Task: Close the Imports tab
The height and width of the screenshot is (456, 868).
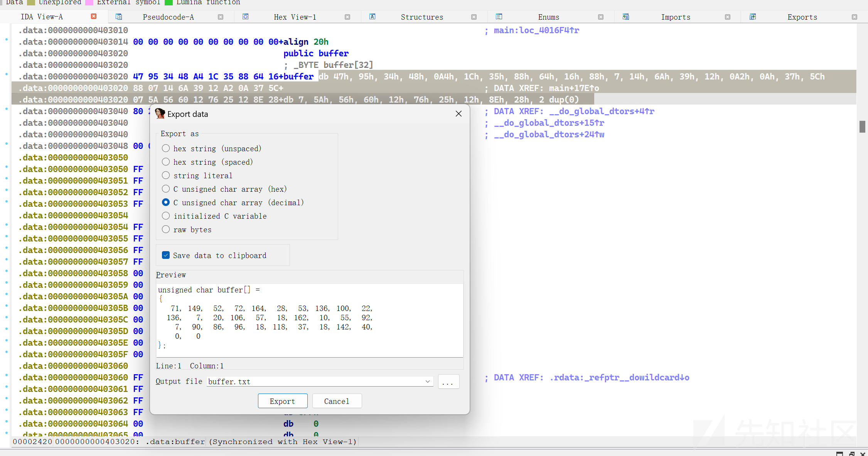Action: pos(728,17)
